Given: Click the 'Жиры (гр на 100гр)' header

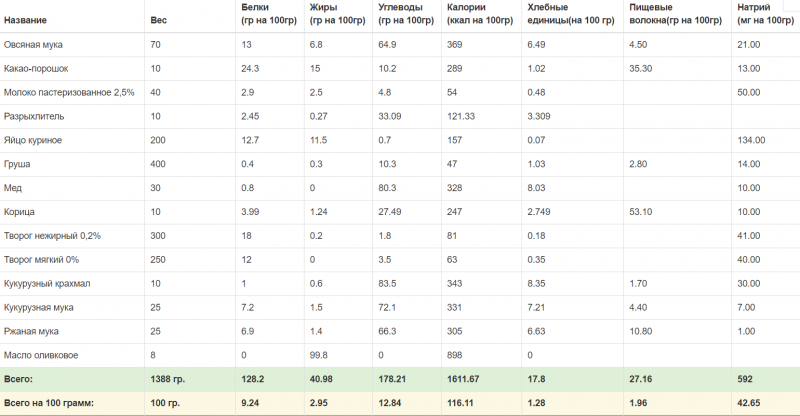Looking at the screenshot, I should (337, 14).
